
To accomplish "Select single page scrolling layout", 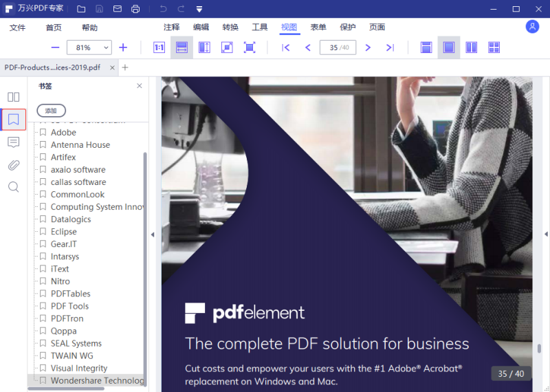I will (x=426, y=47).
